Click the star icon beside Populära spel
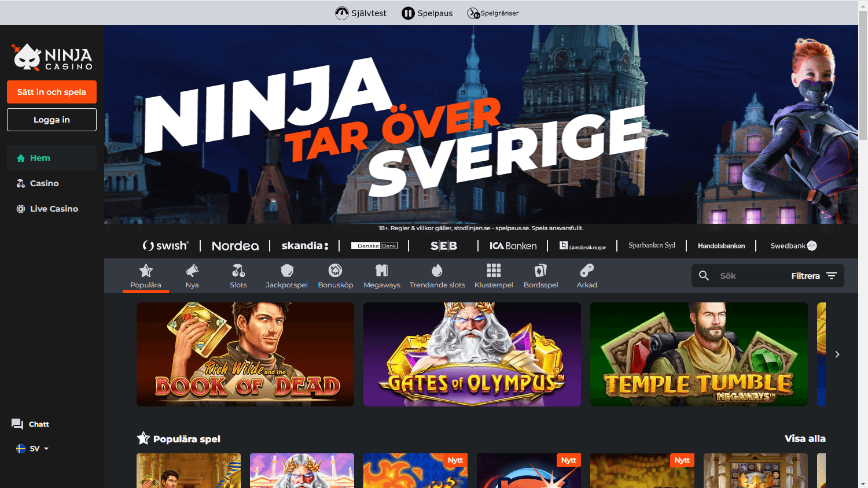This screenshot has height=488, width=868. pos(144,438)
